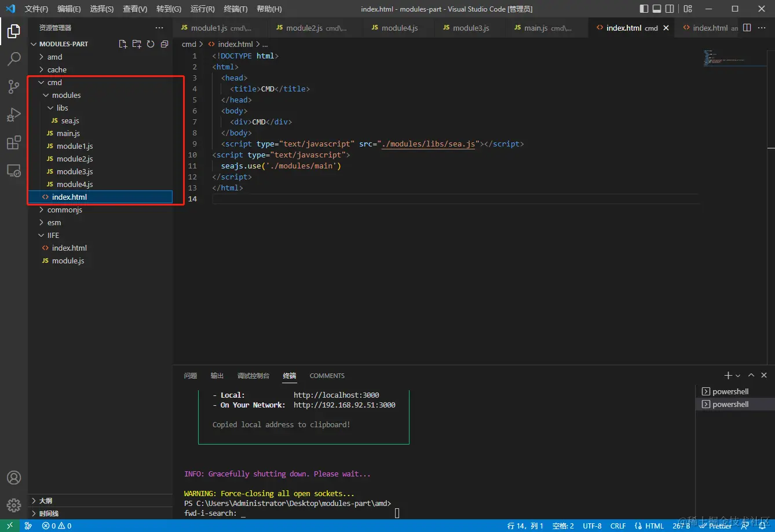Change UTF-8 encoding in status bar
Screen dimensions: 775x532
[x=592, y=526]
